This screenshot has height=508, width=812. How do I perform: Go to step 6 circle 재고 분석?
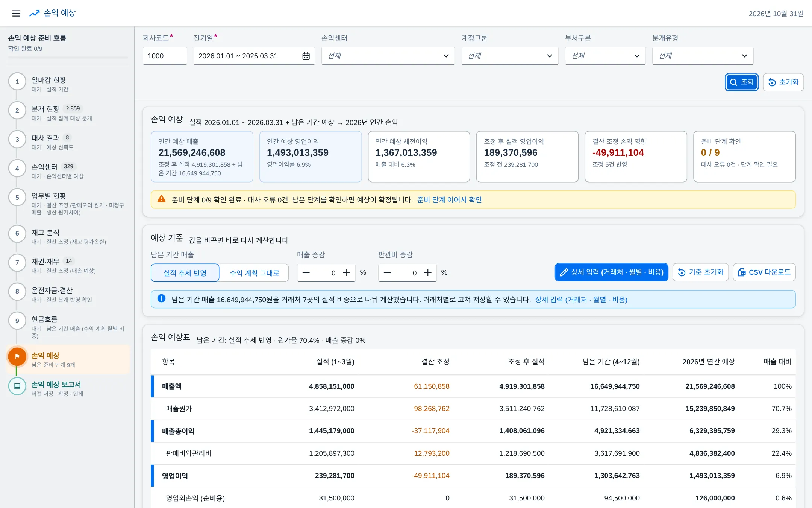click(x=17, y=234)
